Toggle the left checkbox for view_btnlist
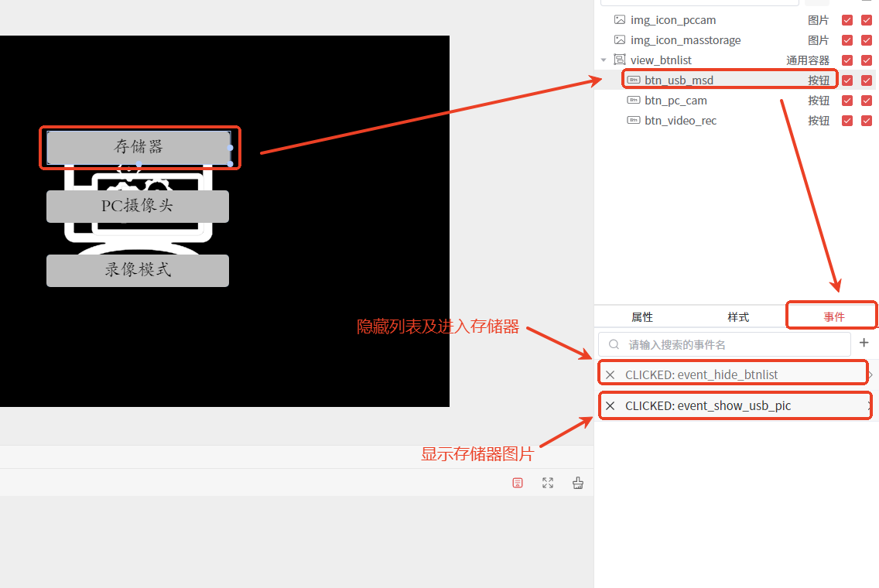This screenshot has height=588, width=879. pos(847,60)
